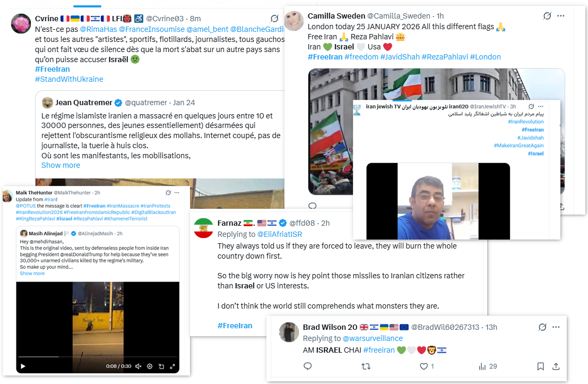
Task: Mute the video using the speaker icon
Action: coord(138,366)
